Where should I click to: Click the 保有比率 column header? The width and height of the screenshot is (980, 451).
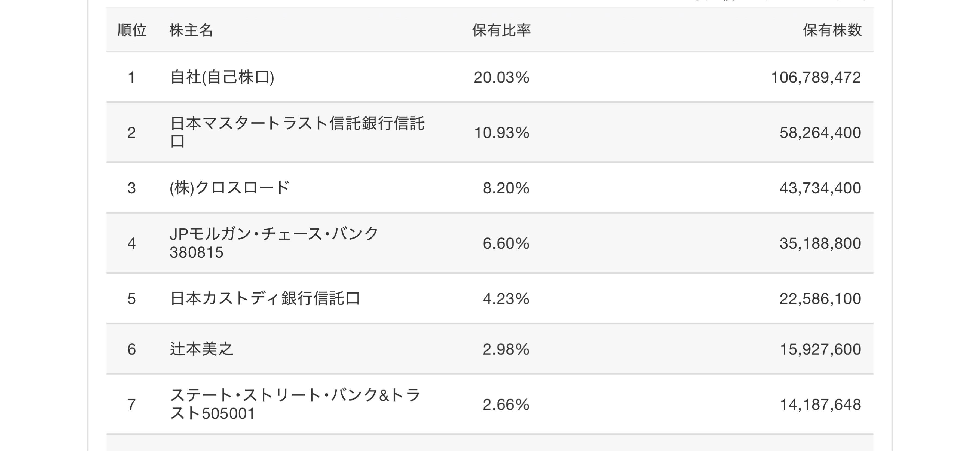(501, 30)
